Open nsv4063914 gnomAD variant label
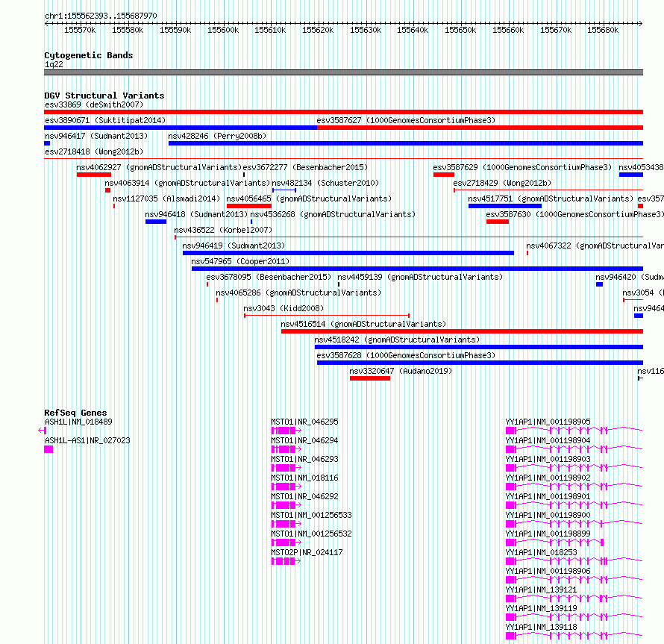This screenshot has width=664, height=644. click(x=187, y=183)
